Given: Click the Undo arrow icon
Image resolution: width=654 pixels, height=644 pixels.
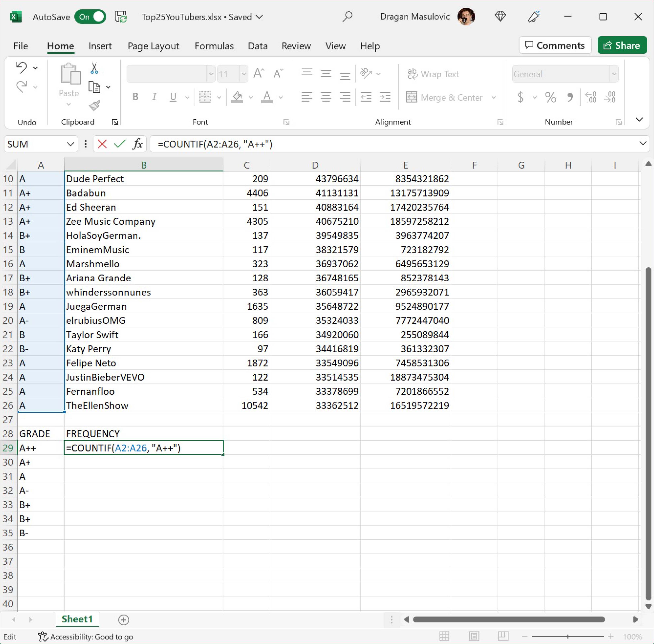Looking at the screenshot, I should point(21,68).
